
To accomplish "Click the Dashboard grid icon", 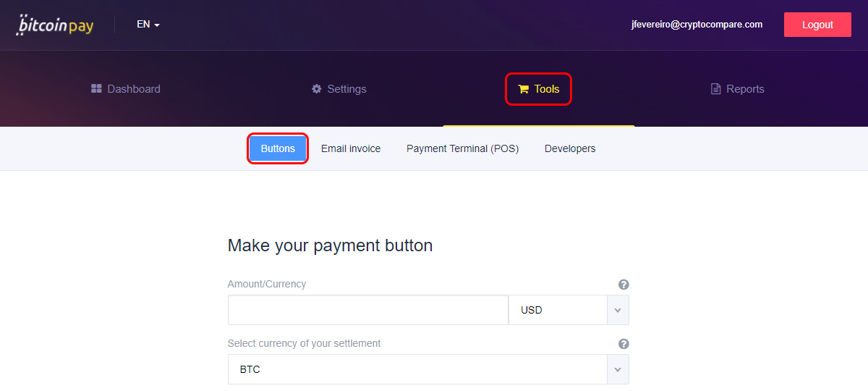I will click(96, 89).
